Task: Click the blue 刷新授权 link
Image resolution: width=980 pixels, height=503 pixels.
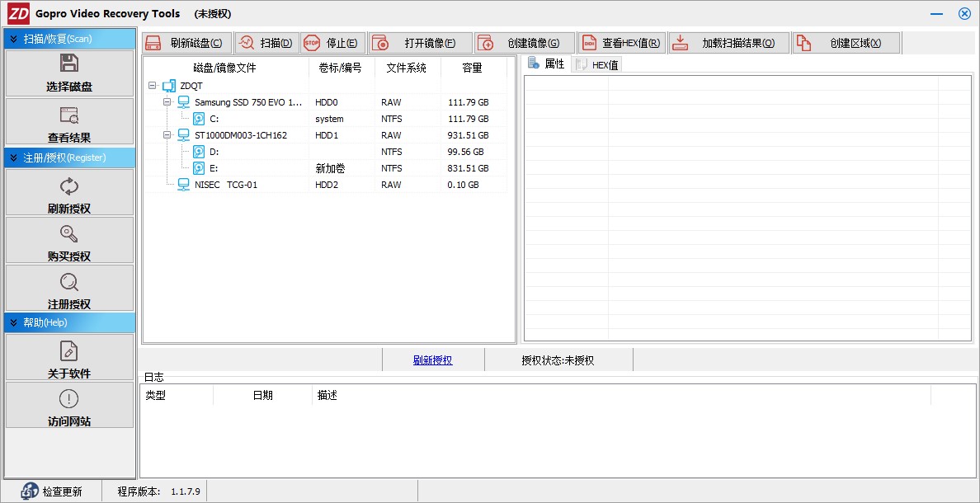Action: coord(432,360)
